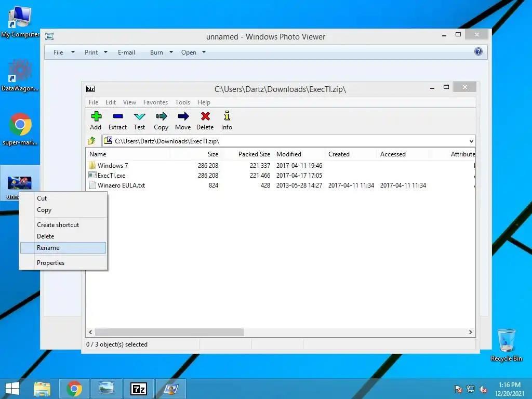
Task: Click the Photo Viewer title bar icon
Action: (x=49, y=36)
